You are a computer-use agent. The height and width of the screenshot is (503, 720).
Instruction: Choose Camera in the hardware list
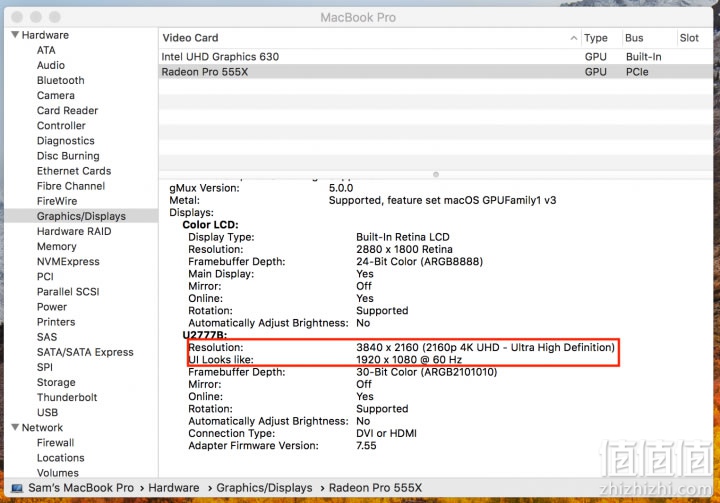pos(56,96)
